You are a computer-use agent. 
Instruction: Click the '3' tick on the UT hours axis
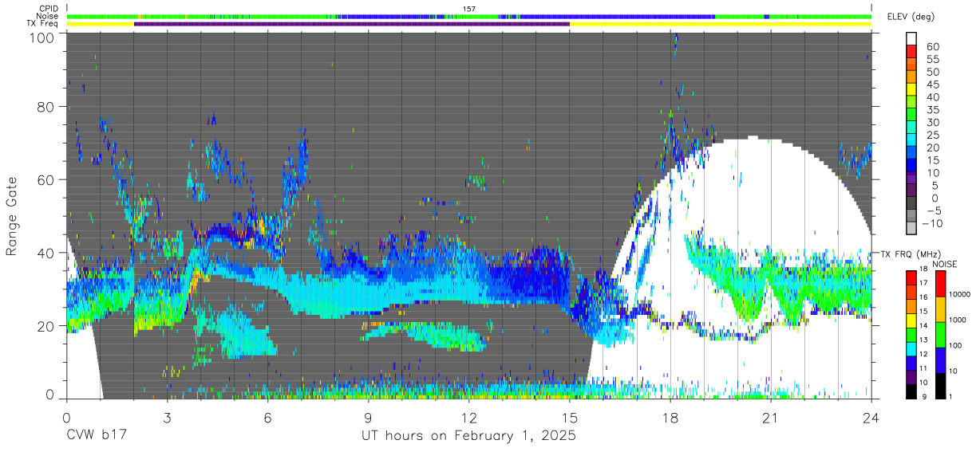(x=167, y=417)
